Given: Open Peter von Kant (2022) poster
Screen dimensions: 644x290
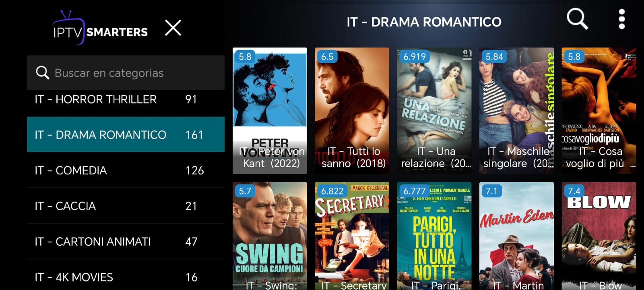Looking at the screenshot, I should click(270, 111).
